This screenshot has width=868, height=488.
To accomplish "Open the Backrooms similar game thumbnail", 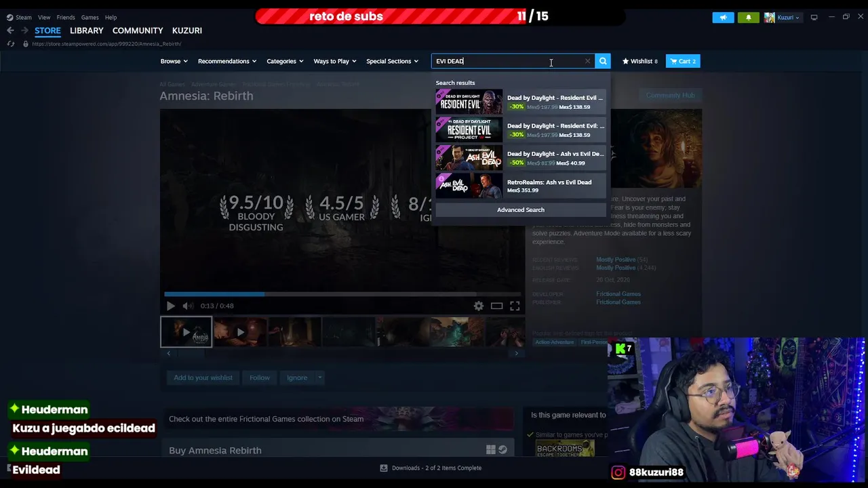I will (x=565, y=449).
